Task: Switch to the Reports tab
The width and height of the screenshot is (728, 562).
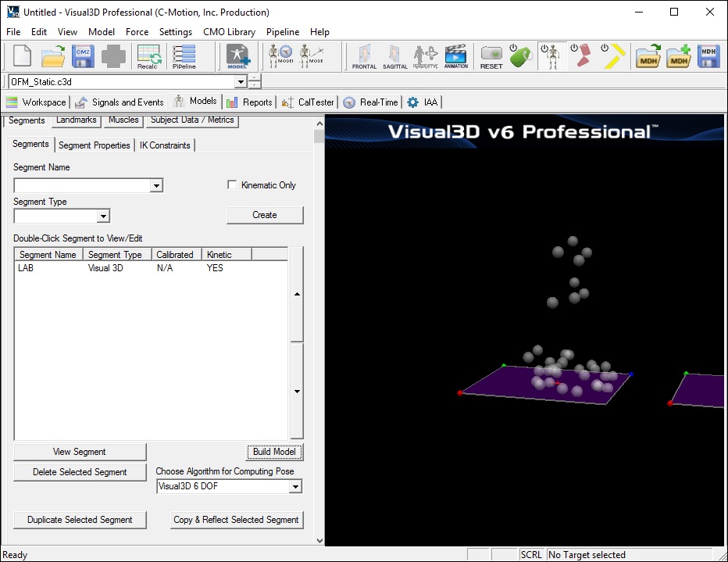Action: pos(250,102)
